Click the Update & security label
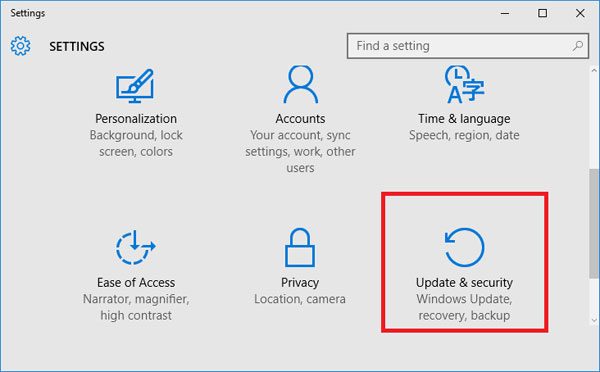The height and width of the screenshot is (372, 600). click(x=464, y=282)
